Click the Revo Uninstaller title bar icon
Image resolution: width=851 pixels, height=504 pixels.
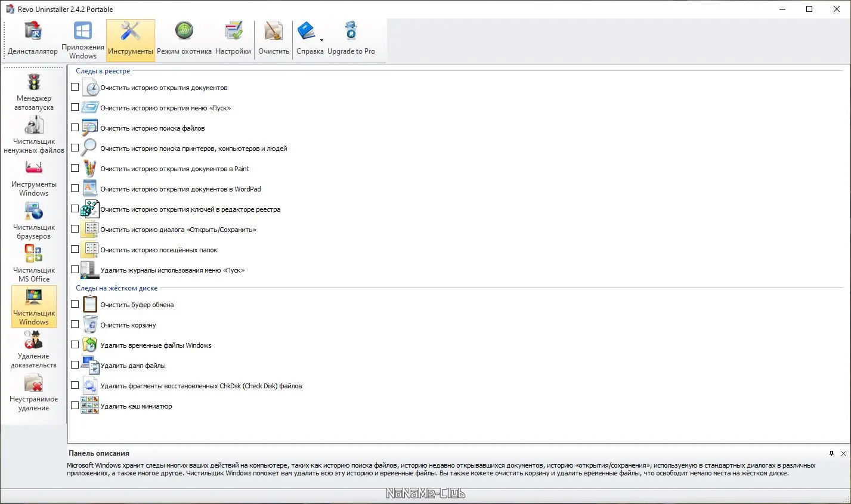[10, 9]
